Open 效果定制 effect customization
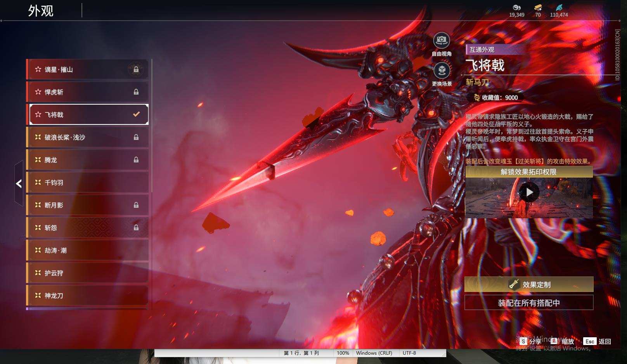 (x=529, y=284)
